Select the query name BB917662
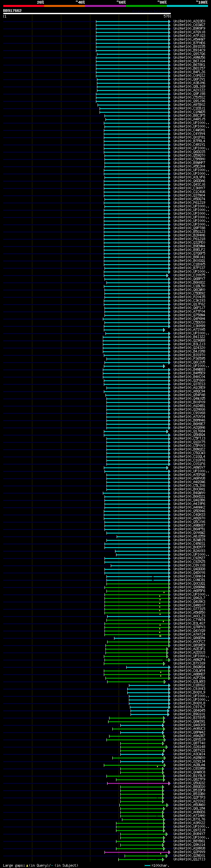This screenshot has height=868, width=211. [13, 11]
